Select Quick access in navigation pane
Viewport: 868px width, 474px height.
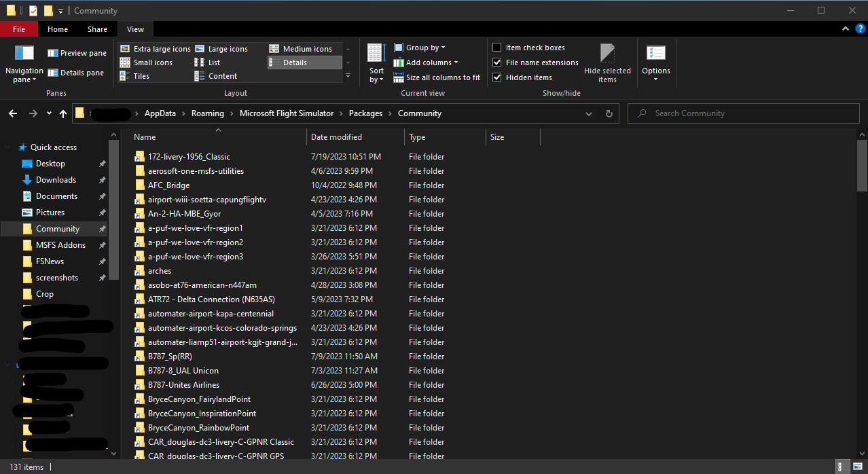(x=54, y=147)
